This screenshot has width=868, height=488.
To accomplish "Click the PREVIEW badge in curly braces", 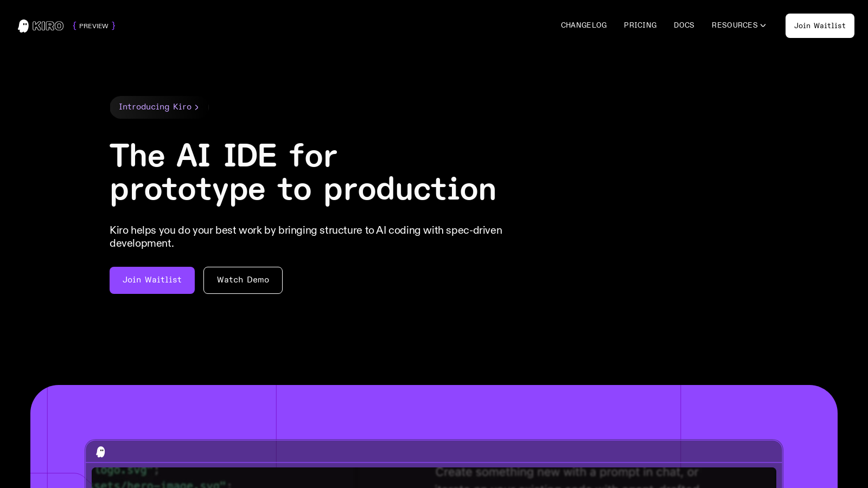I will [94, 26].
